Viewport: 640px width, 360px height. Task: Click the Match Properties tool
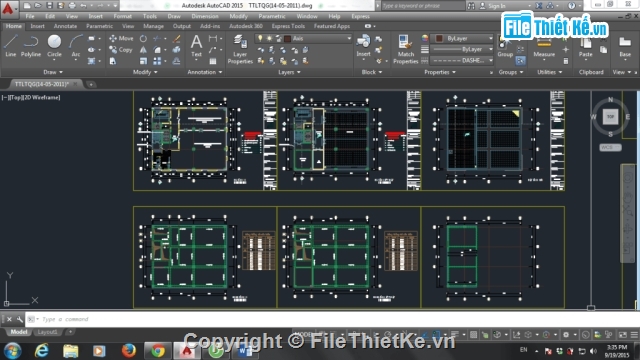tap(405, 49)
